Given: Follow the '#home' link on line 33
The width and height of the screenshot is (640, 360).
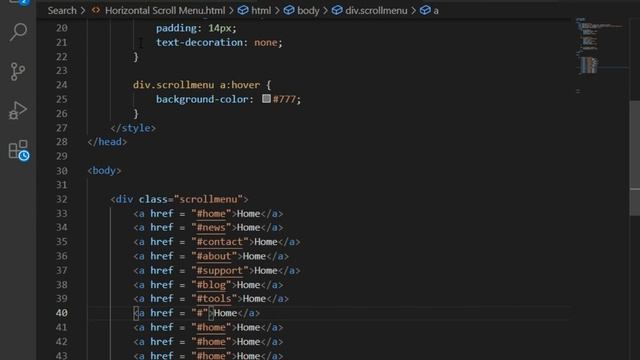Looking at the screenshot, I should 211,214.
